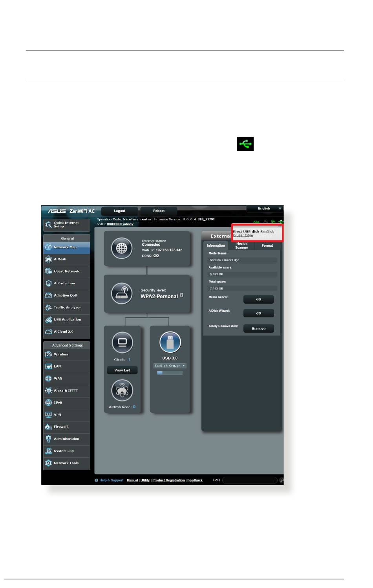
Task: Open Wireless advanced settings
Action: click(x=67, y=354)
